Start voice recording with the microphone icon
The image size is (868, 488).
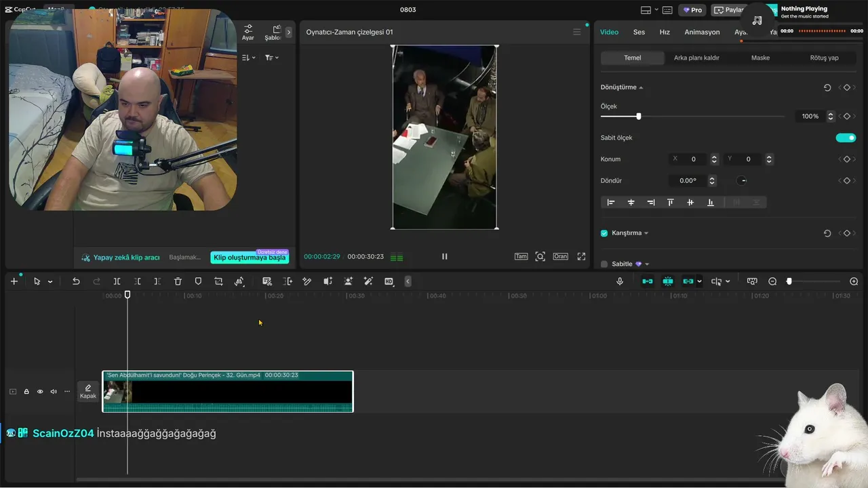[x=620, y=281]
